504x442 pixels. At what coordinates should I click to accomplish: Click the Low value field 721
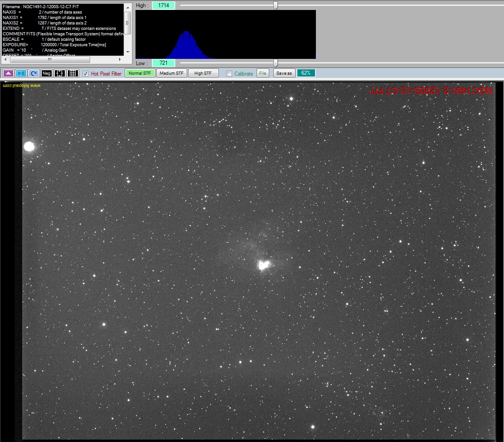coord(164,63)
